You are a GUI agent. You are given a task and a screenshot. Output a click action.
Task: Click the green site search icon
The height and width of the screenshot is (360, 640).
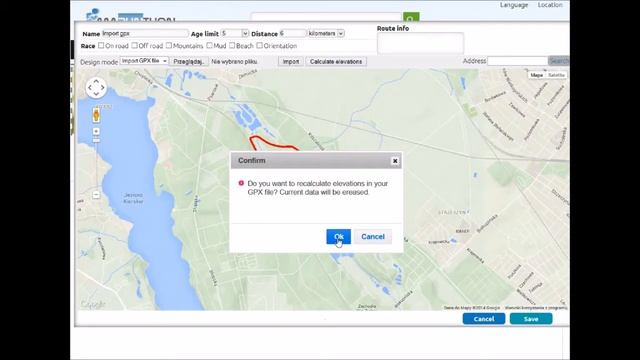[411, 17]
